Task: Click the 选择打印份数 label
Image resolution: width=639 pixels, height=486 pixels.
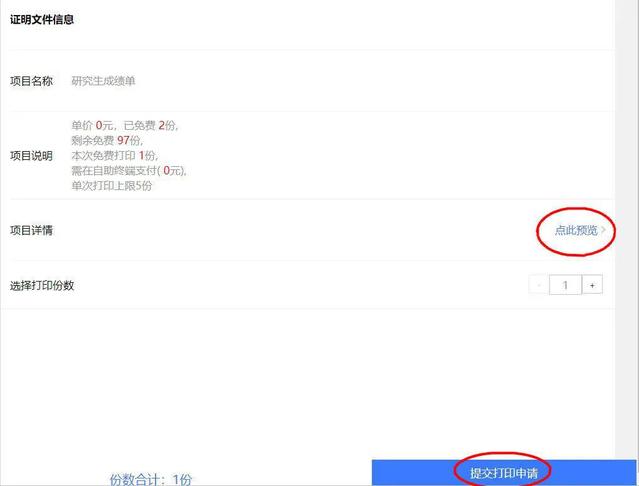Action: pyautogui.click(x=42, y=286)
